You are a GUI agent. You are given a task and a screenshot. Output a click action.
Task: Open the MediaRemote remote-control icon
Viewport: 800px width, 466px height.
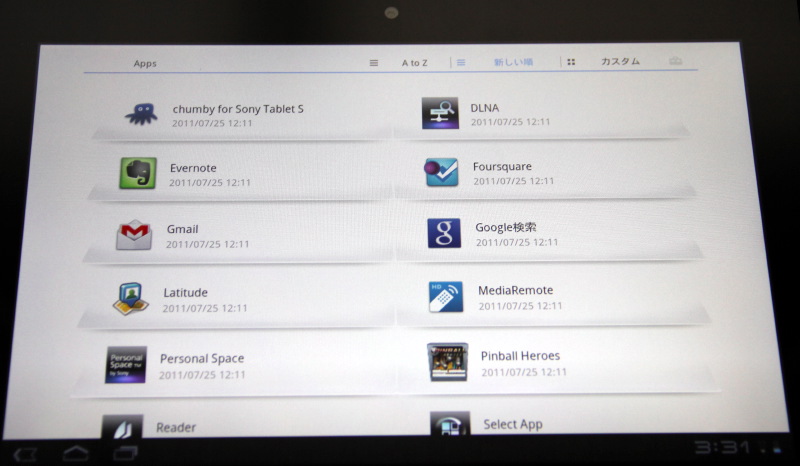[446, 297]
